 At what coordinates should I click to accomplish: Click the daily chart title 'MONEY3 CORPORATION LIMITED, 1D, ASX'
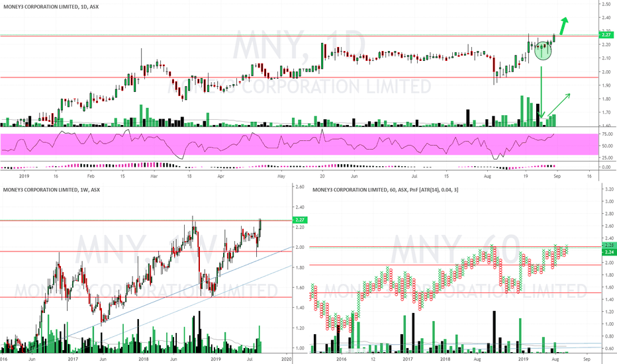[x=51, y=7]
